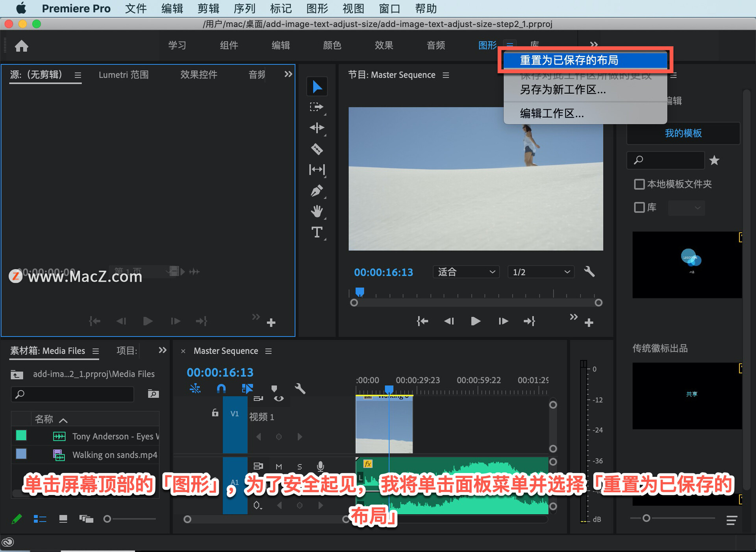Toggle linked selection in timeline
Screen dimensions: 756x552
[247, 389]
